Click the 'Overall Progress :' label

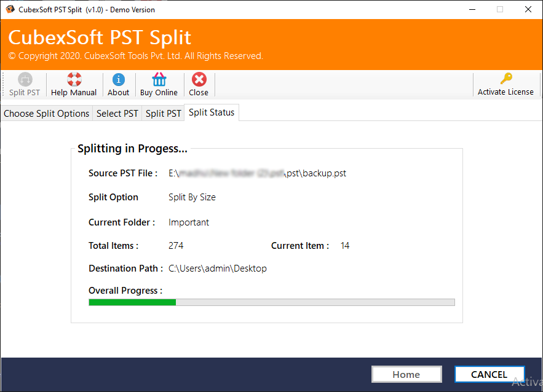pyautogui.click(x=125, y=291)
